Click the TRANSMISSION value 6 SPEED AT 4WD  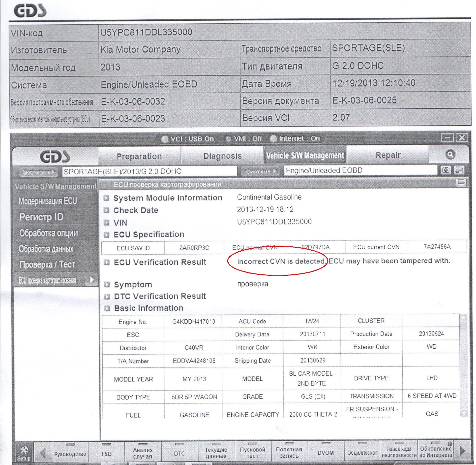tap(432, 396)
